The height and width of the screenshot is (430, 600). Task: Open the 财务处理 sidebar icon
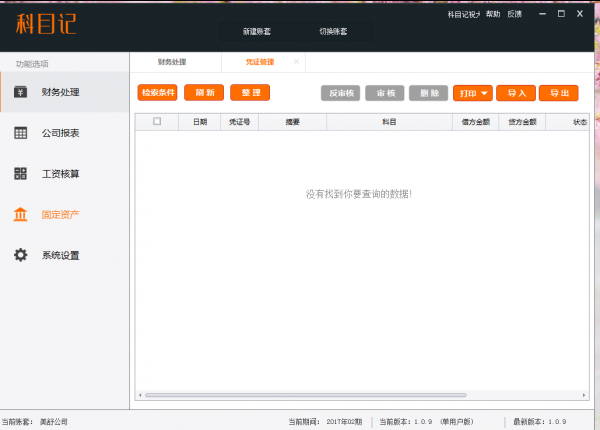[20, 92]
